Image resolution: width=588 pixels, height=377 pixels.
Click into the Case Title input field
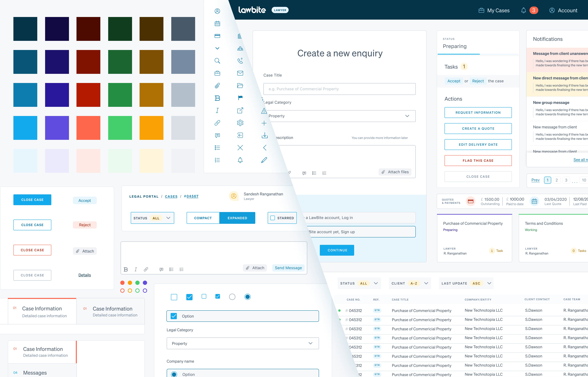point(339,89)
